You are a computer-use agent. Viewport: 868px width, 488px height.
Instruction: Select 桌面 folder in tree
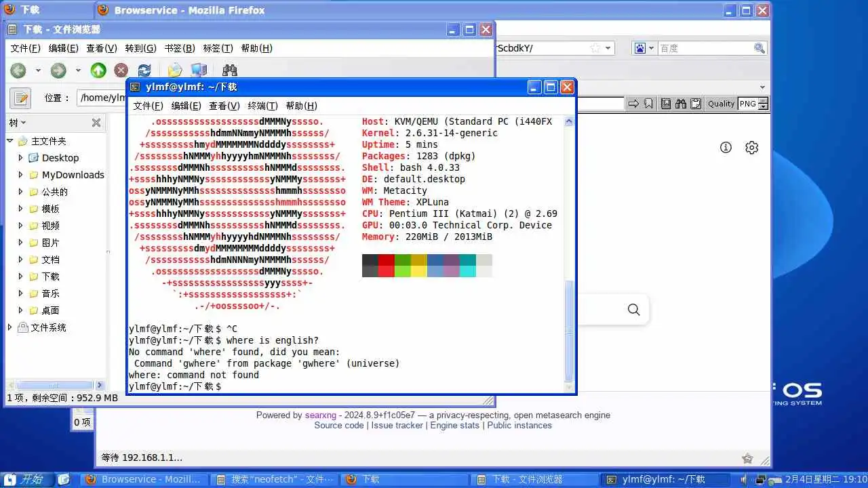50,310
